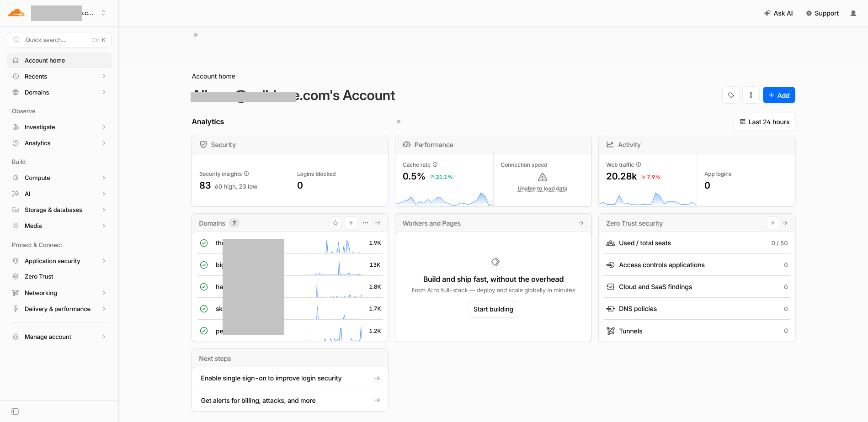This screenshot has width=868, height=422.
Task: Click the Investigate icon
Action: coord(16,127)
